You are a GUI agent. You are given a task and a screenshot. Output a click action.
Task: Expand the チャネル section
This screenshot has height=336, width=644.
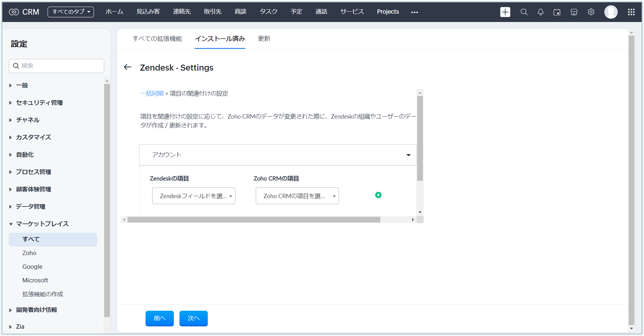(28, 120)
